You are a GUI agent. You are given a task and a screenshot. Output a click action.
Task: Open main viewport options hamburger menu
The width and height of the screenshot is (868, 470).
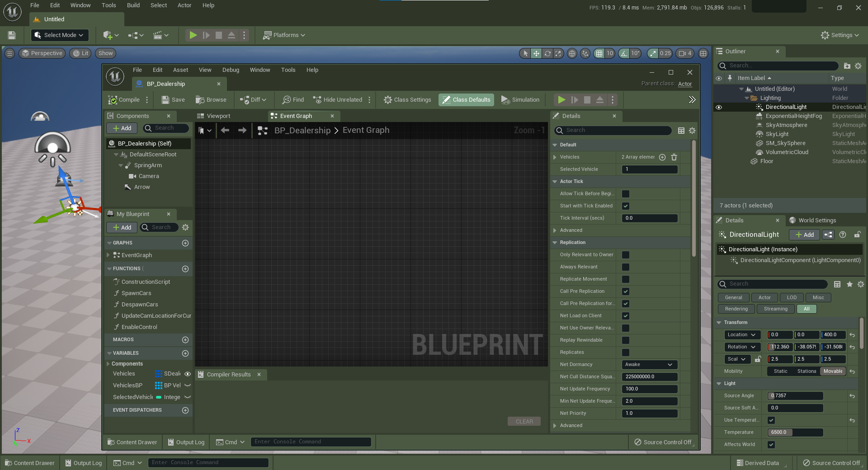pos(9,53)
